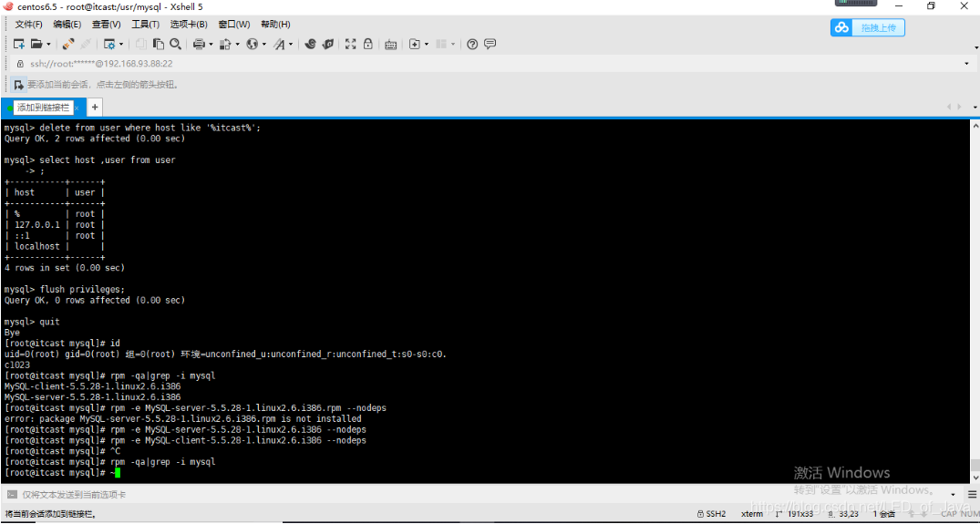This screenshot has width=980, height=524.
Task: Open the 窗口(W) menu
Action: [x=233, y=25]
